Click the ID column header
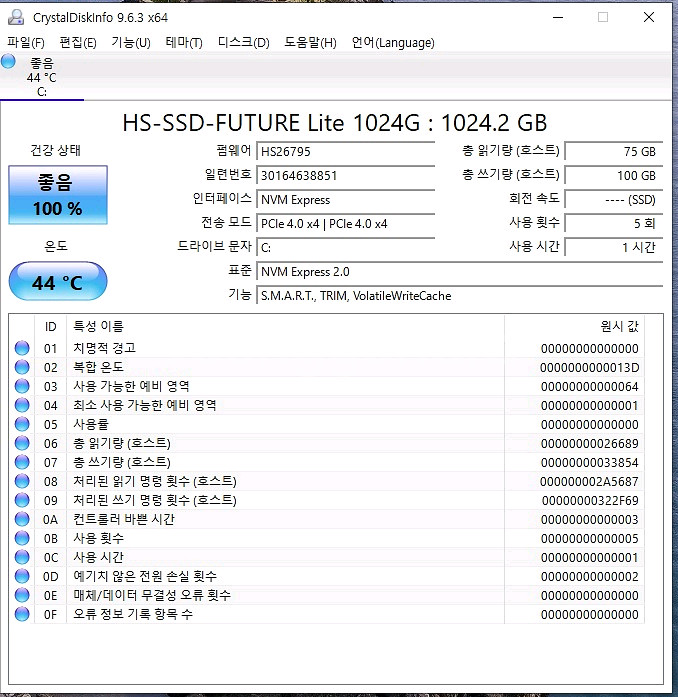The image size is (678, 697). tap(50, 327)
